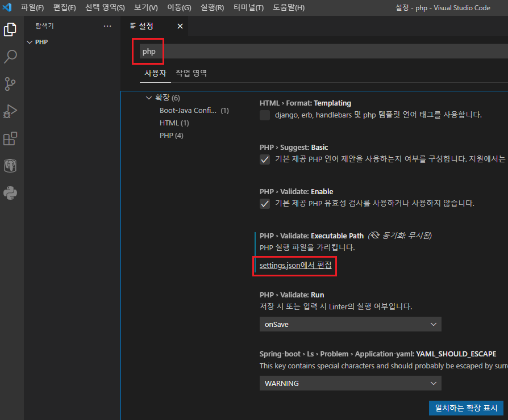Open the 보기(V) menu
The width and height of the screenshot is (508, 420).
click(146, 7)
